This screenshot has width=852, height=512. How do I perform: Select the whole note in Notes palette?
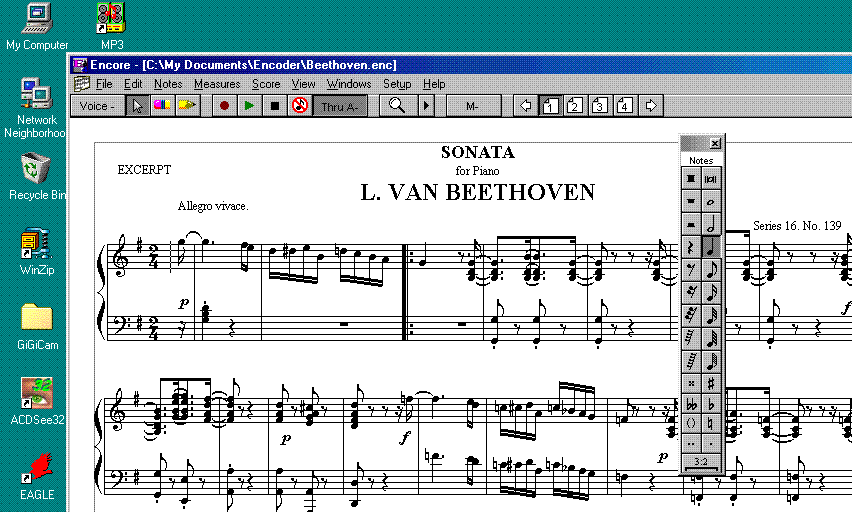711,202
